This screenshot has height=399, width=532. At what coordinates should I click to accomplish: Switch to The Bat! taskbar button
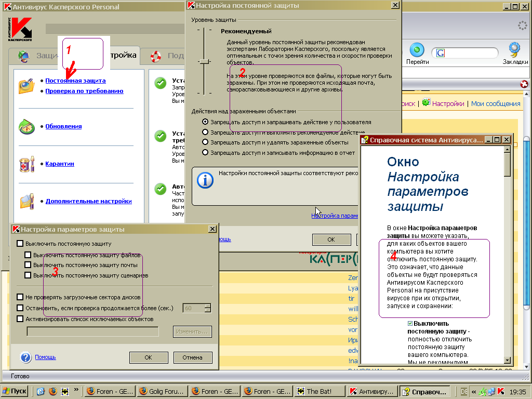tap(320, 392)
